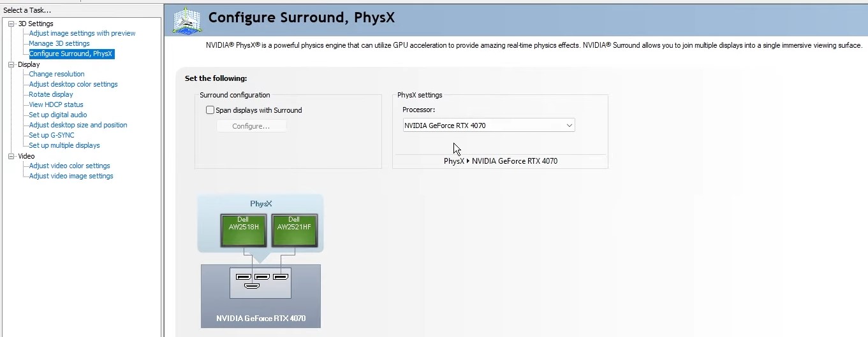Click the leftmost DisplayPort connector icon
This screenshot has width=868, height=337.
pyautogui.click(x=243, y=276)
